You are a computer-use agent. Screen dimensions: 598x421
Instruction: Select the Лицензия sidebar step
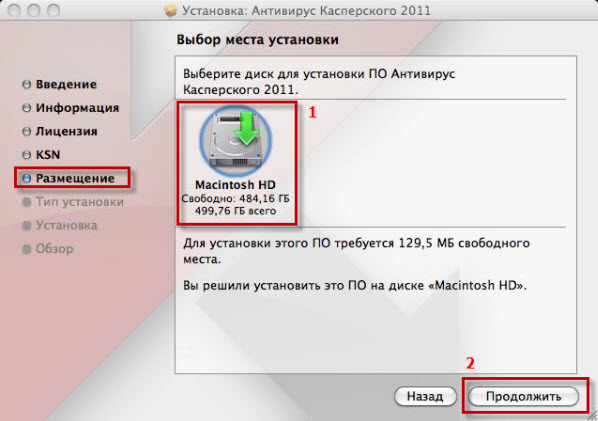pos(66,132)
